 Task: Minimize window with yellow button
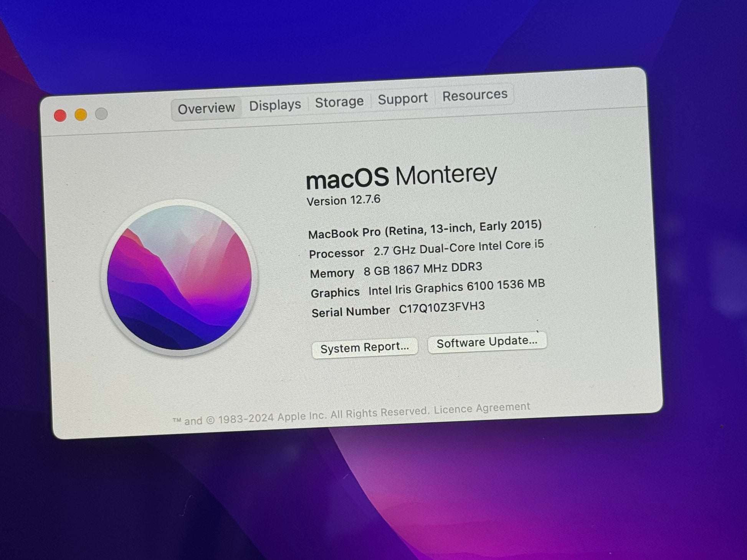coord(81,115)
